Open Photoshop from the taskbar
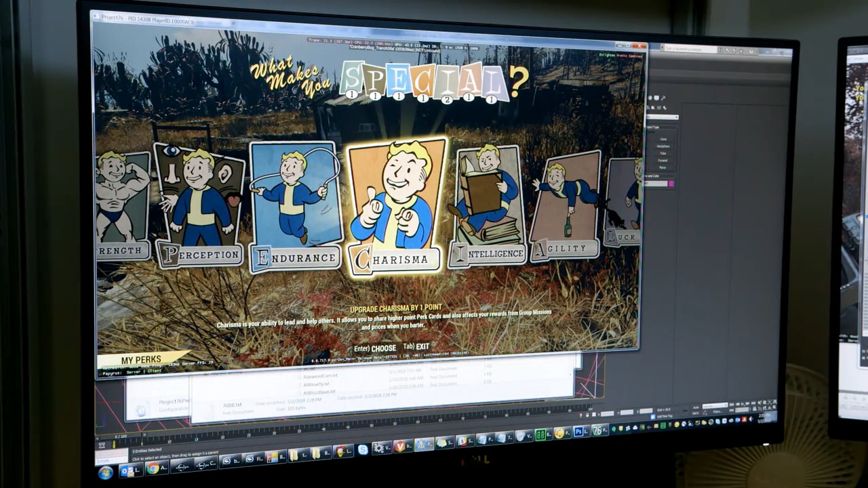The height and width of the screenshot is (488, 868). (x=582, y=431)
